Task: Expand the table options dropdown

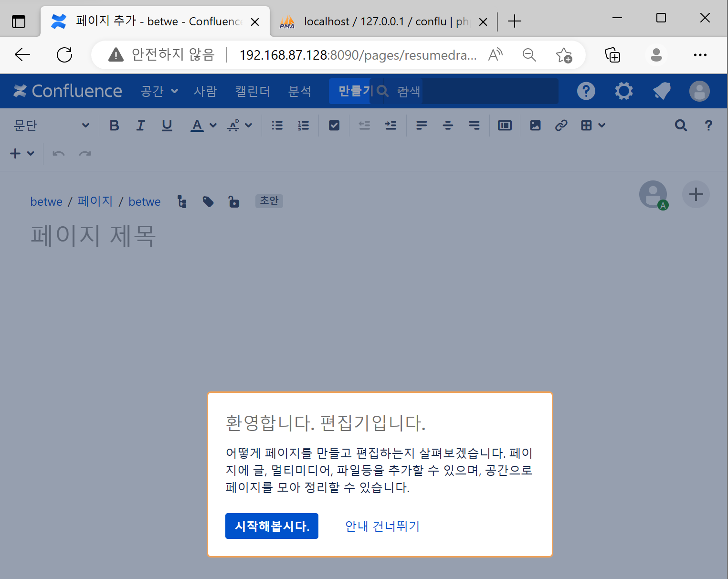Action: (601, 126)
